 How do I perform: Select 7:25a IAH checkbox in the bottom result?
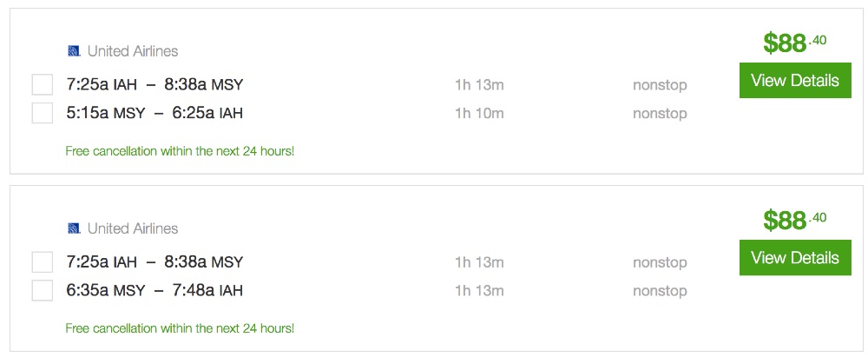(x=43, y=262)
